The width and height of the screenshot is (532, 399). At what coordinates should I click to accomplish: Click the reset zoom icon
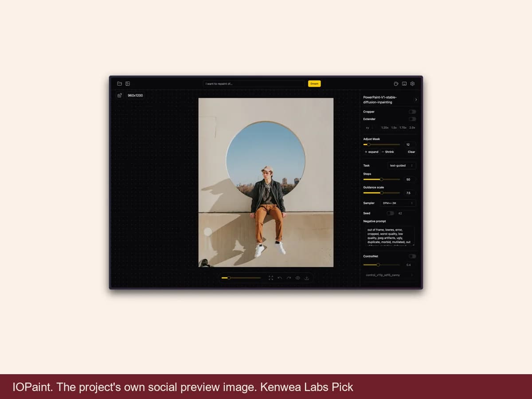coord(271,278)
